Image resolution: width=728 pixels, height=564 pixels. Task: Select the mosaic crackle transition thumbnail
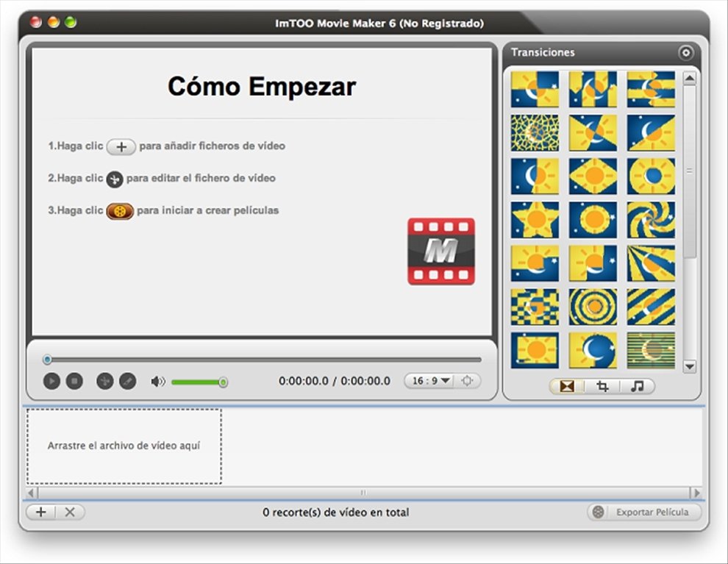point(535,133)
